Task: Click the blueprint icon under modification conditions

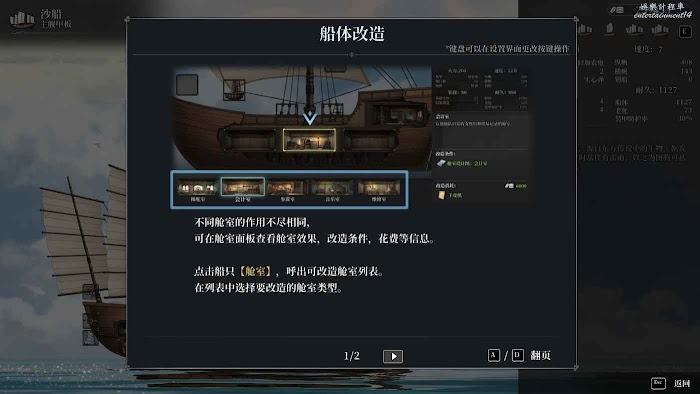Action: point(441,163)
